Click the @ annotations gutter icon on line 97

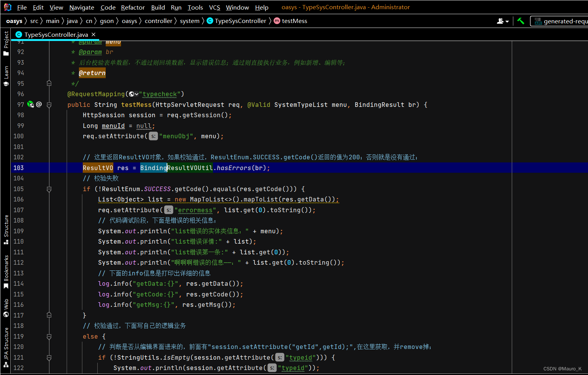click(39, 104)
